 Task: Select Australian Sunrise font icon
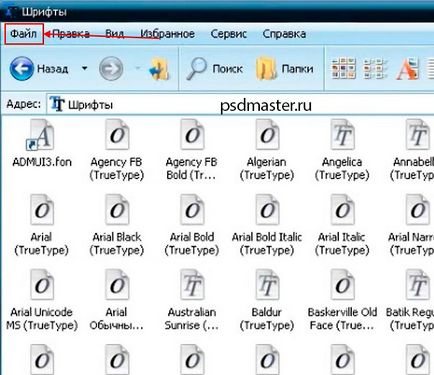click(x=192, y=285)
